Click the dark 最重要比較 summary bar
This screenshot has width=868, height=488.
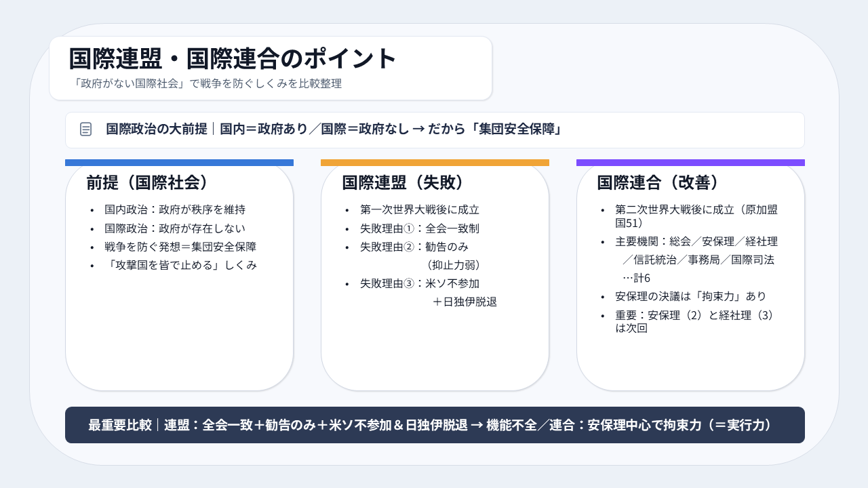point(435,425)
